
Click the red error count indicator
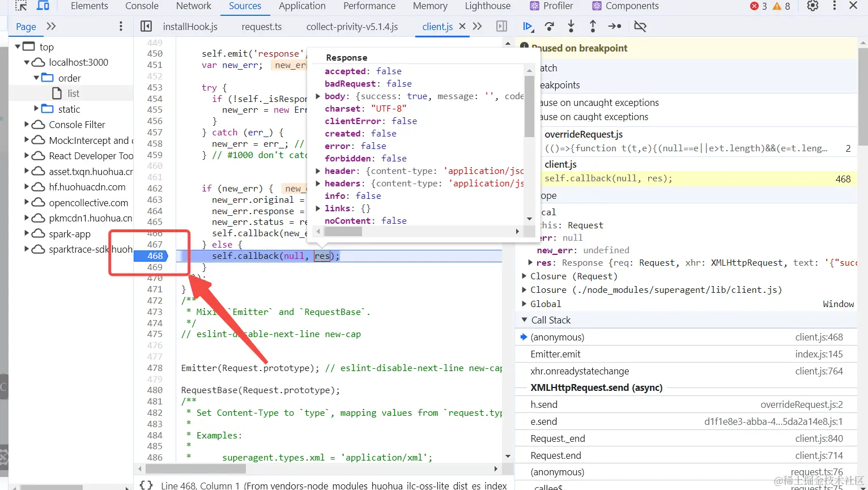click(x=759, y=6)
